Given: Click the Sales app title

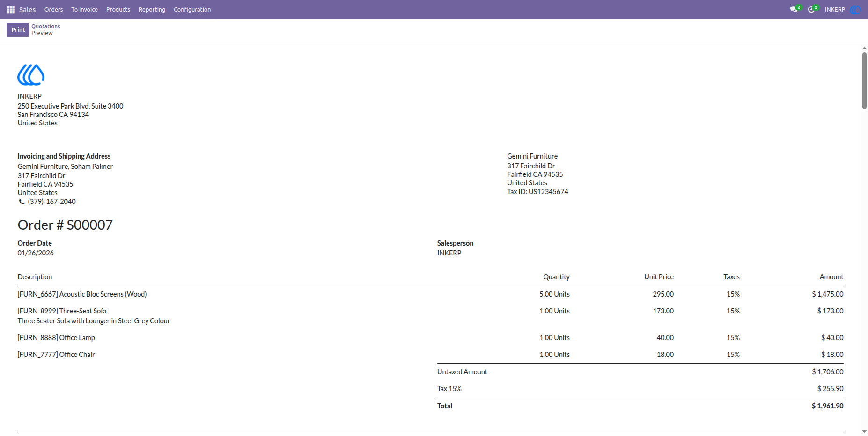Looking at the screenshot, I should click(x=27, y=9).
